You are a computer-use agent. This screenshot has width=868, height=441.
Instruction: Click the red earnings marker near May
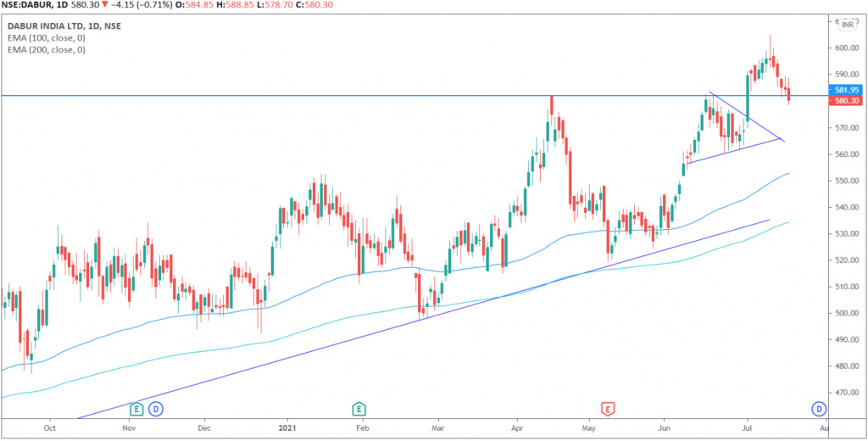click(607, 409)
